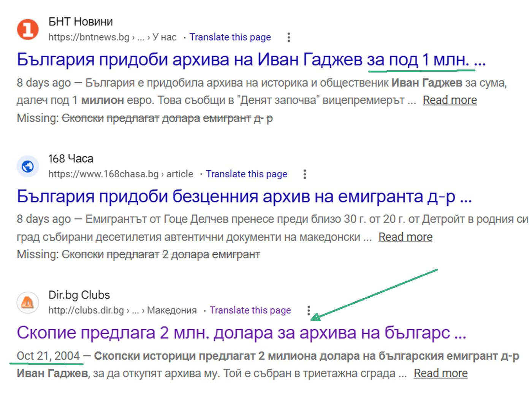Viewport: 532px width, 404px height.
Task: Click Read more on the 168 Часа snippet
Action: click(x=405, y=237)
